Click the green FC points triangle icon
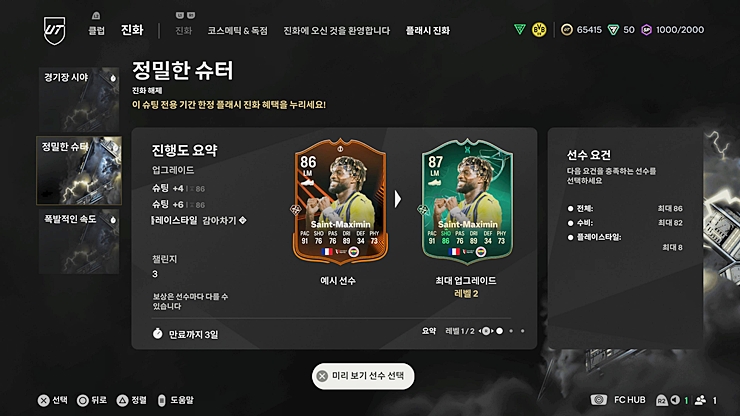This screenshot has height=416, width=740. [613, 30]
